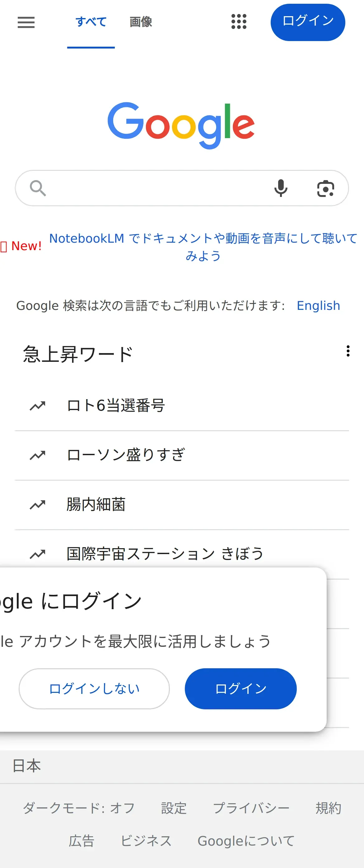Open Google Lens camera search

pos(325,188)
